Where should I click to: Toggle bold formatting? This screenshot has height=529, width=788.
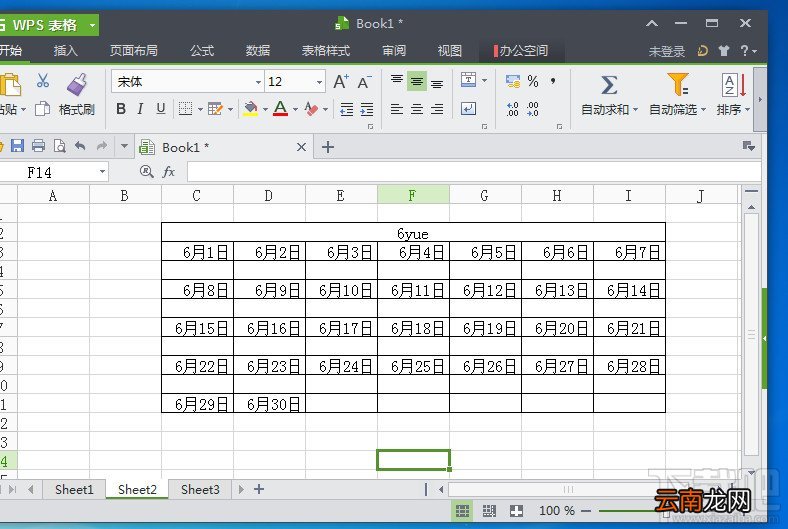[x=121, y=109]
